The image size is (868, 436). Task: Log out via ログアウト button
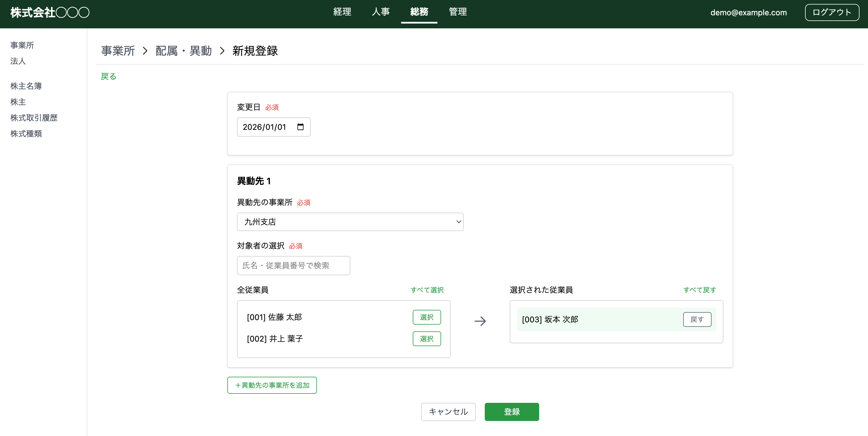(832, 12)
